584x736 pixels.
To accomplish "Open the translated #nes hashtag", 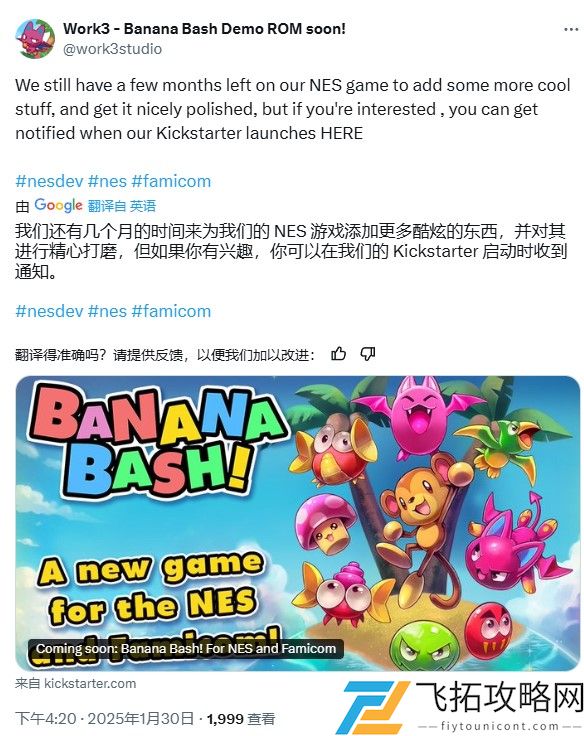I will pos(108,311).
